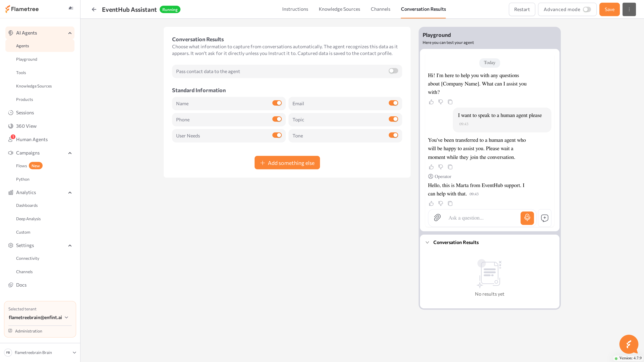Collapse Conversation Results panel in Playground
Screen dimensions: 644x362
427,242
